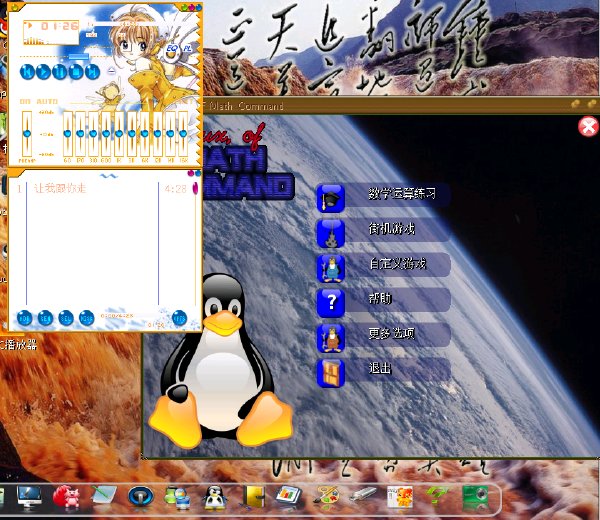Open the chart presentation dock icon

point(289,497)
